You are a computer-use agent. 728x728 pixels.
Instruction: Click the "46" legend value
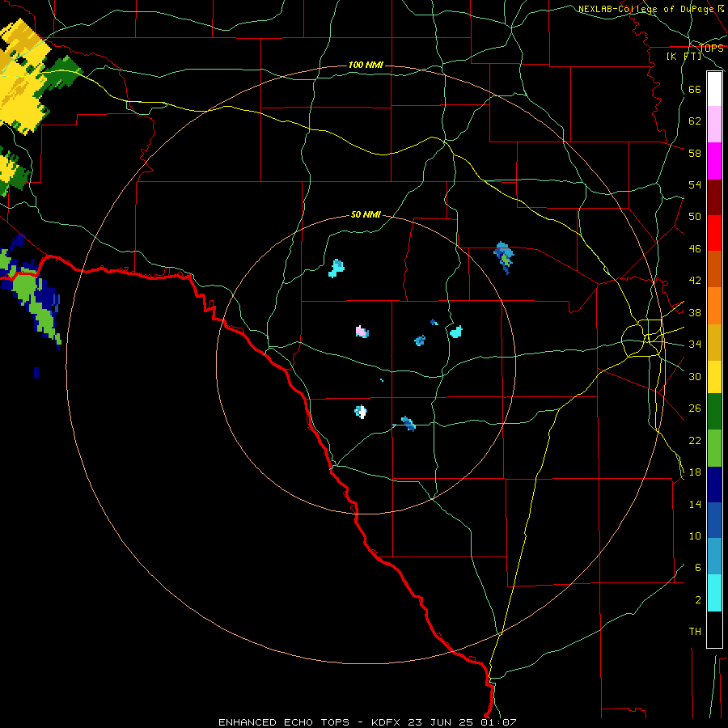click(x=695, y=249)
